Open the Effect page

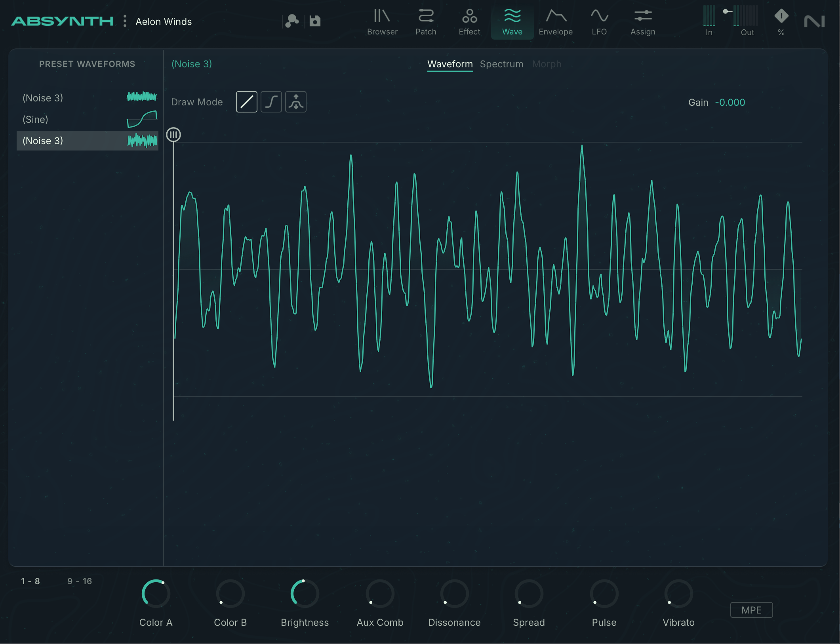pos(469,22)
